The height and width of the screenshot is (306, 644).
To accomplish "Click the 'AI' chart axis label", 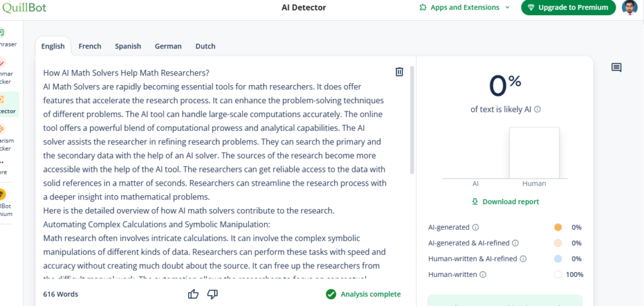I will tap(475, 184).
